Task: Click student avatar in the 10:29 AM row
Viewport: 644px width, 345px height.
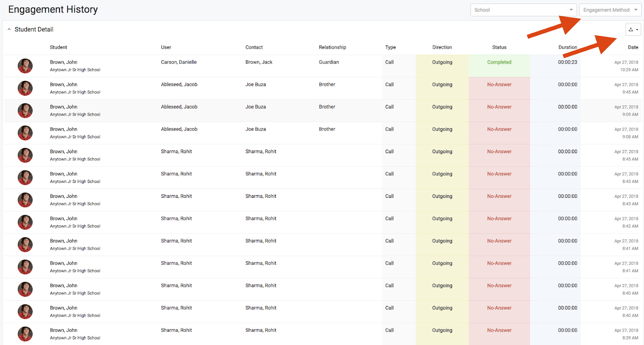Action: tap(25, 66)
